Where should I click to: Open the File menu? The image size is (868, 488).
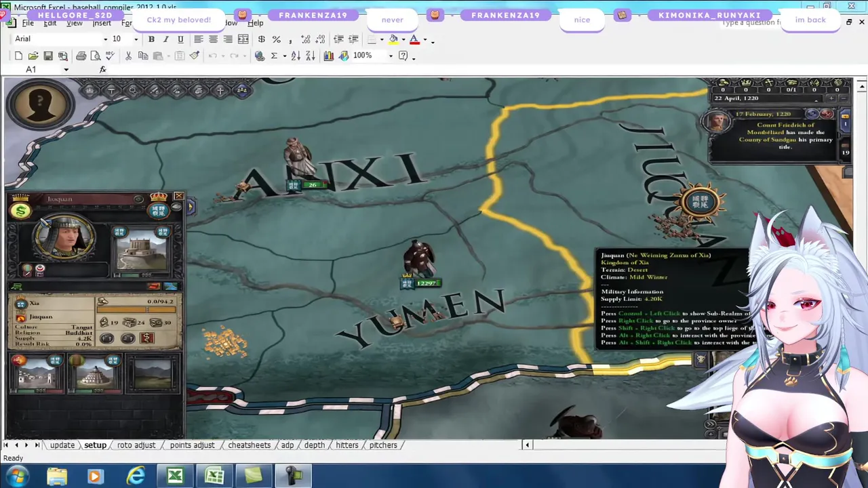pyautogui.click(x=28, y=23)
